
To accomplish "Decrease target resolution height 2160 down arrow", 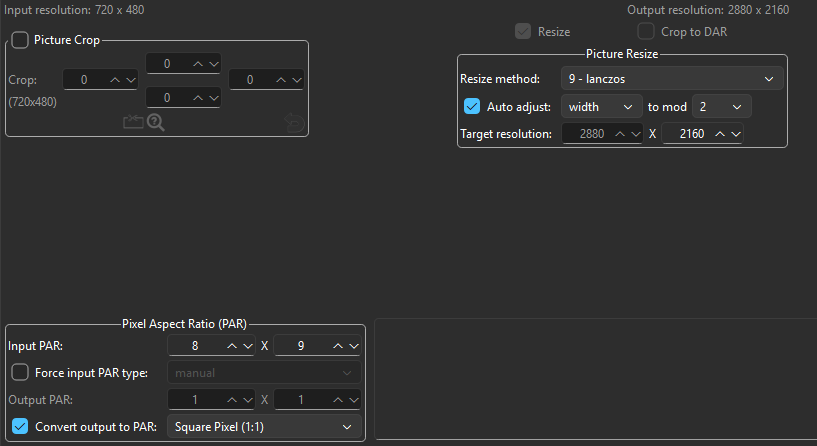I will [x=735, y=133].
